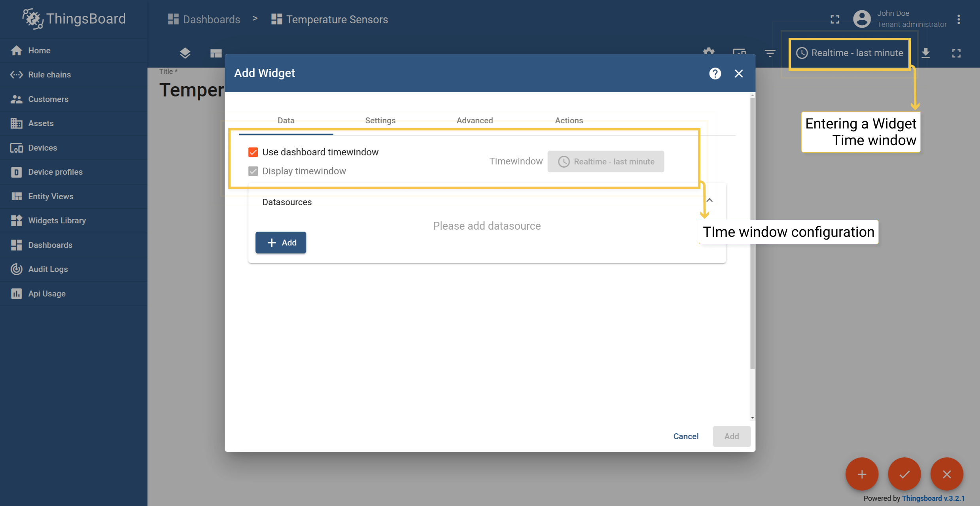Open the dashboard Realtime - last minute timewindow

click(849, 53)
